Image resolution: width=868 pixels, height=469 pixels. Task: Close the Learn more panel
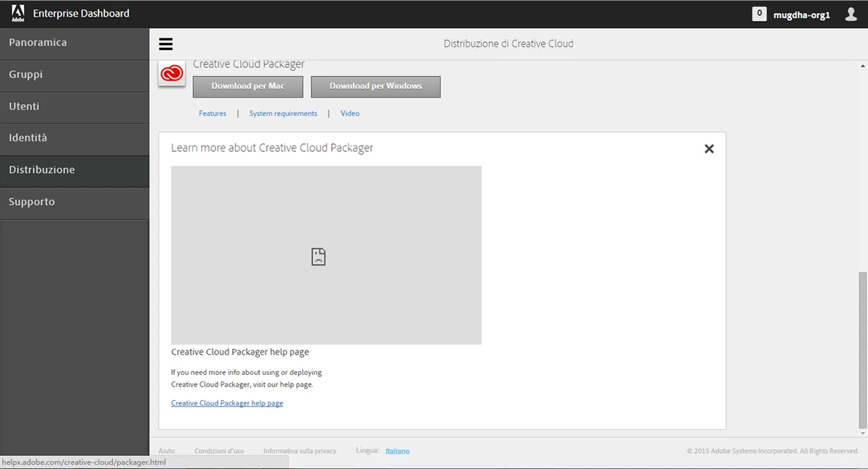709,148
